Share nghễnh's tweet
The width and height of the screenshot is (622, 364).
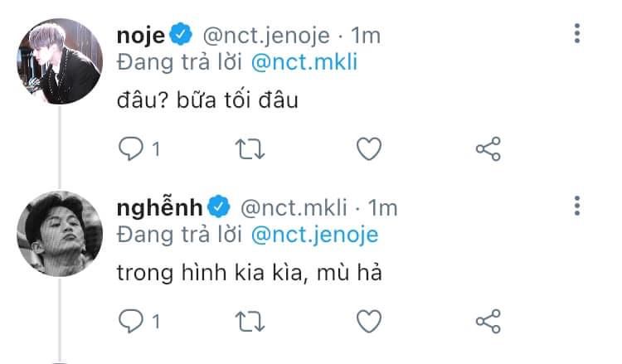point(488,320)
